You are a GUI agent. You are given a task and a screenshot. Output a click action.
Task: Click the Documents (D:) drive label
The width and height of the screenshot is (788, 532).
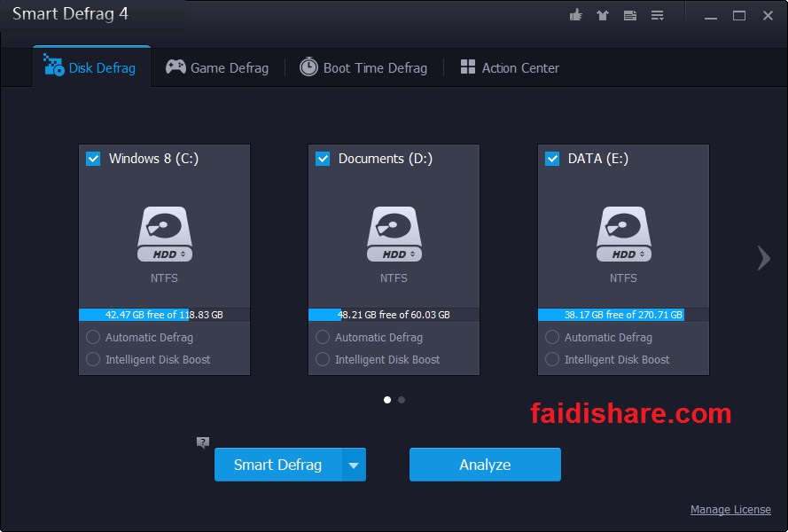click(x=386, y=159)
